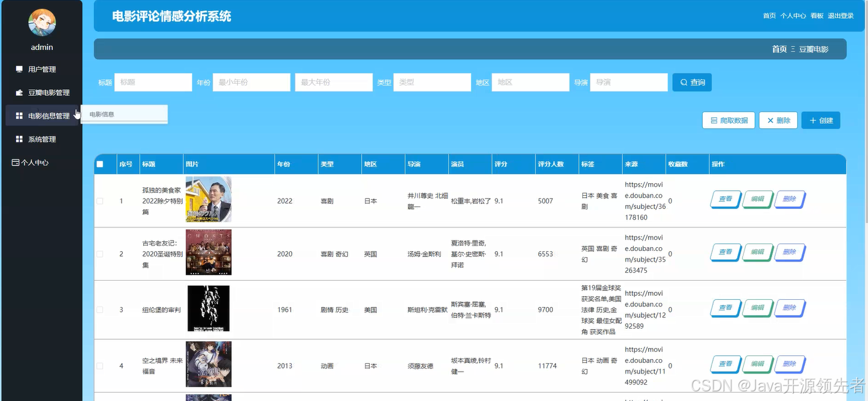Click 查看 button for 孤独的美食家 row
Image resolution: width=868 pixels, height=401 pixels.
(x=725, y=199)
